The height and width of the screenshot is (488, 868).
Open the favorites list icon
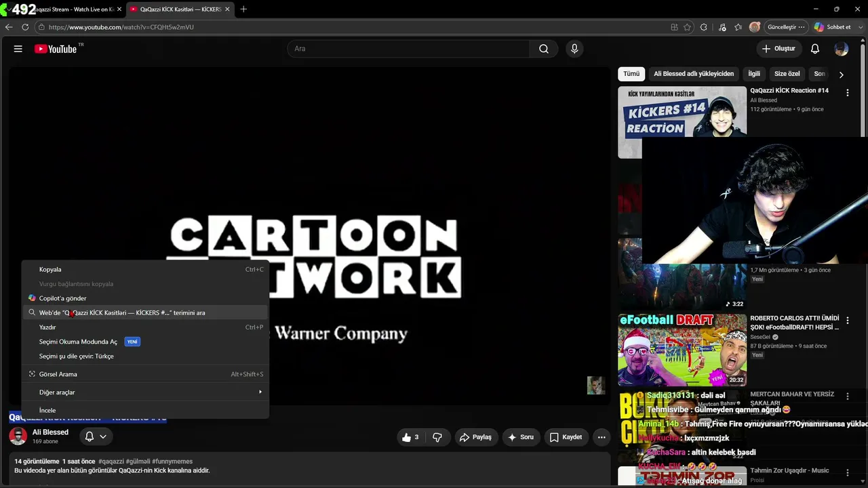pos(738,27)
